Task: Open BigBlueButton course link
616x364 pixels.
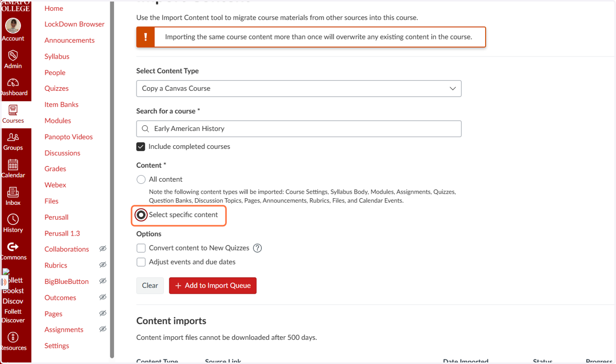Action: point(67,281)
